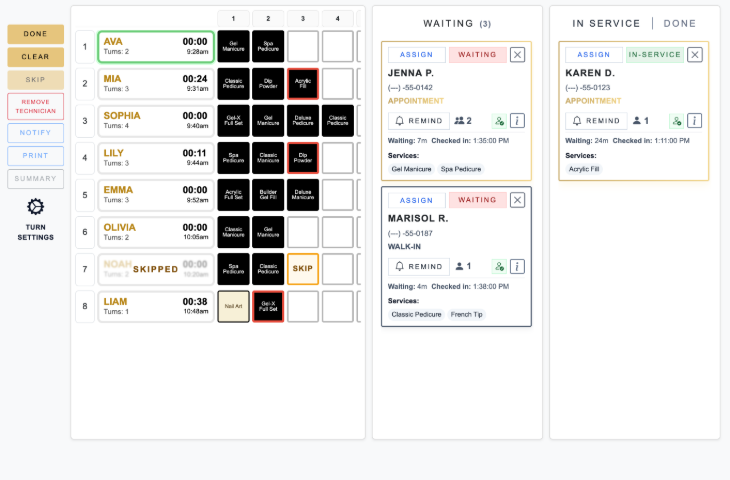Click Lily's Dip Powder turn tile

coord(303,158)
